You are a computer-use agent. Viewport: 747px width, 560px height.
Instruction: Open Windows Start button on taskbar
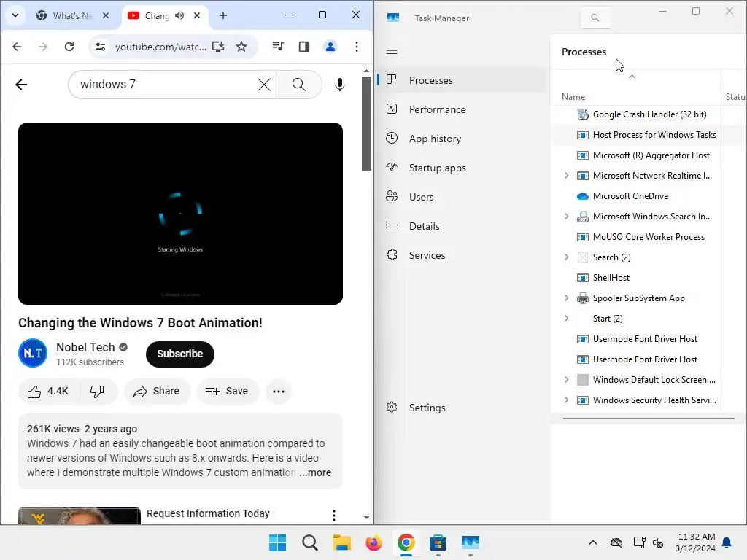278,542
